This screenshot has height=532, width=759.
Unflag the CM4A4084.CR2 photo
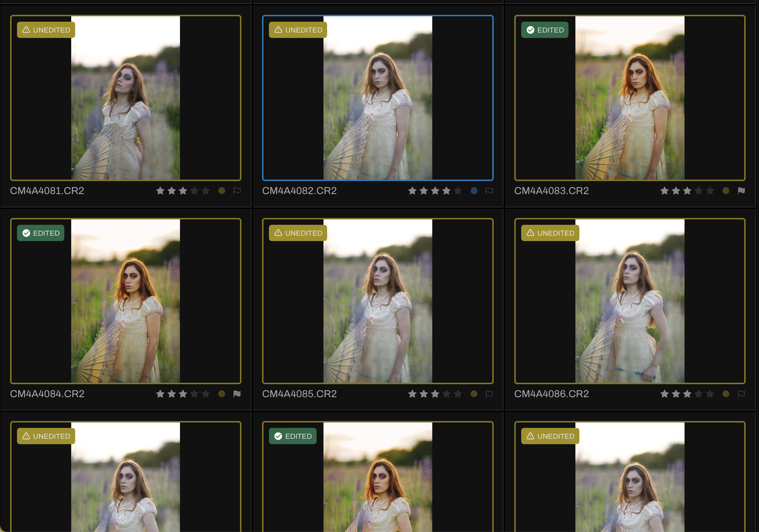[237, 394]
